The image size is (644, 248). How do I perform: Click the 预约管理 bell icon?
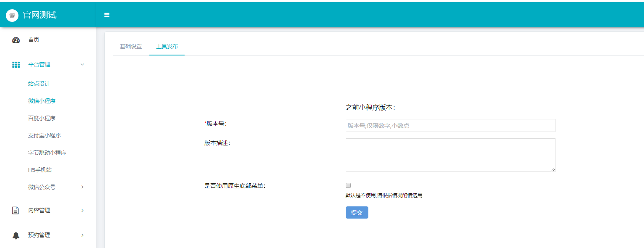click(16, 235)
